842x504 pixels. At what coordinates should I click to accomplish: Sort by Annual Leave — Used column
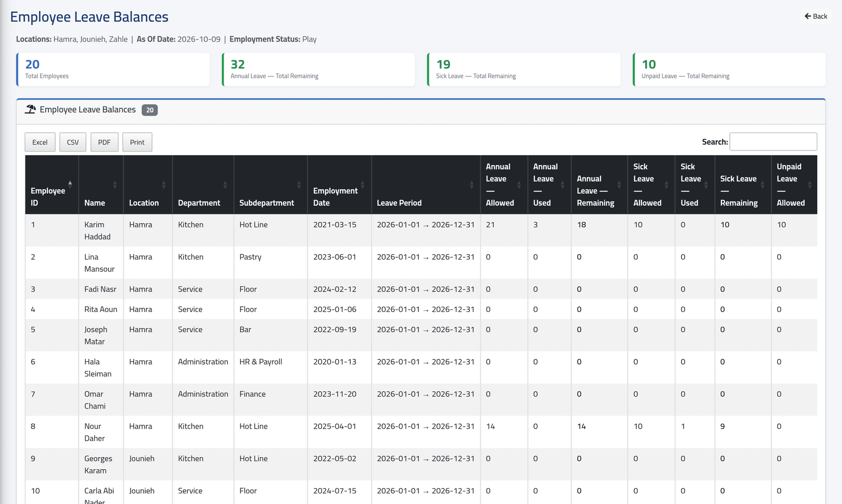tap(549, 185)
